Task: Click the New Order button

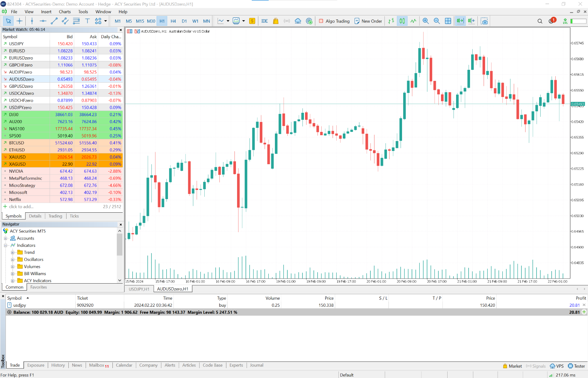Action: click(368, 21)
